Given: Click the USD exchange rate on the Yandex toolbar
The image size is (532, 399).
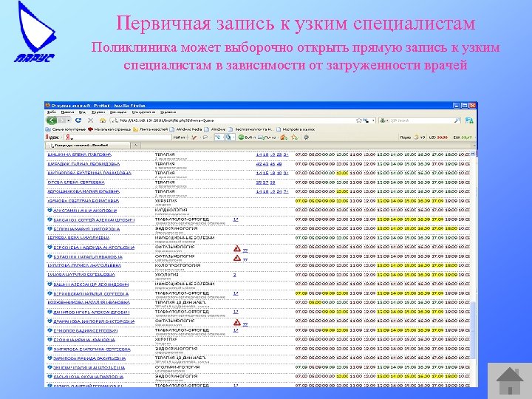Looking at the screenshot, I should tap(438, 137).
